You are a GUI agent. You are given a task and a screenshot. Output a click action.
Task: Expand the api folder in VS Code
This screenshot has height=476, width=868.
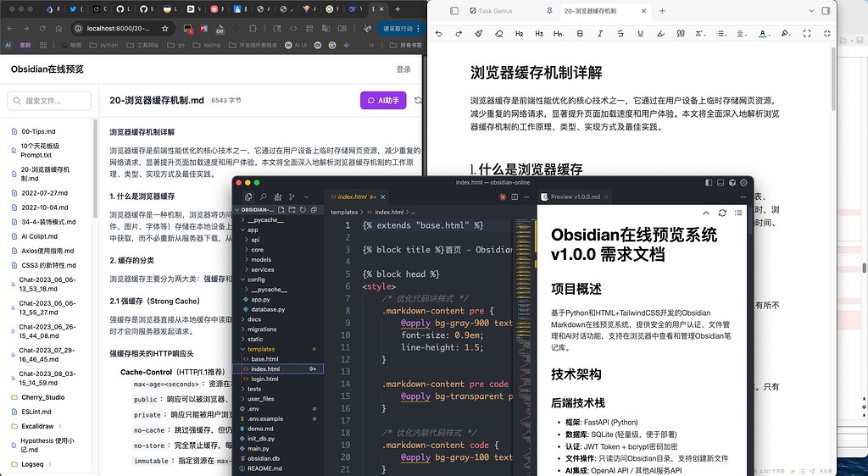[x=255, y=240]
